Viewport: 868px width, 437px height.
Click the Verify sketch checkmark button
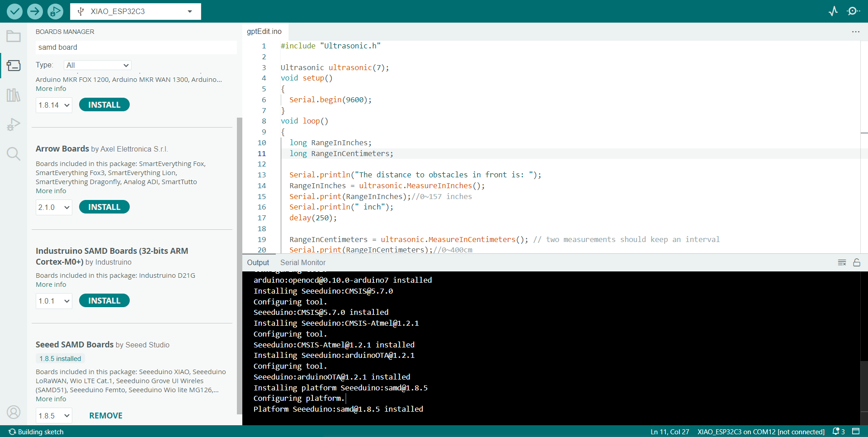[14, 11]
